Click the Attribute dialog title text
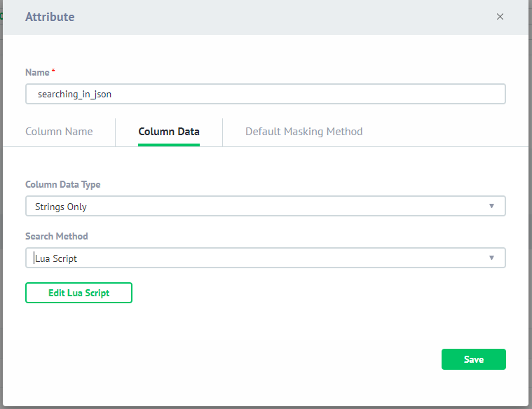This screenshot has height=409, width=532. coord(50,17)
